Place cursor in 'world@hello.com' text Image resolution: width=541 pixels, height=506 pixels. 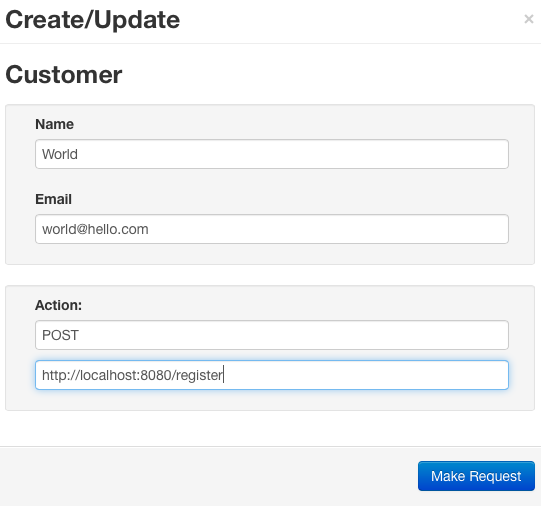coord(95,229)
